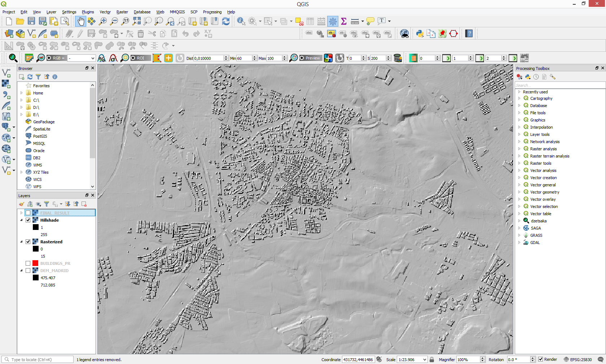Click the Zoom Full extent icon
Screen dimensions: 606x364
[136, 22]
